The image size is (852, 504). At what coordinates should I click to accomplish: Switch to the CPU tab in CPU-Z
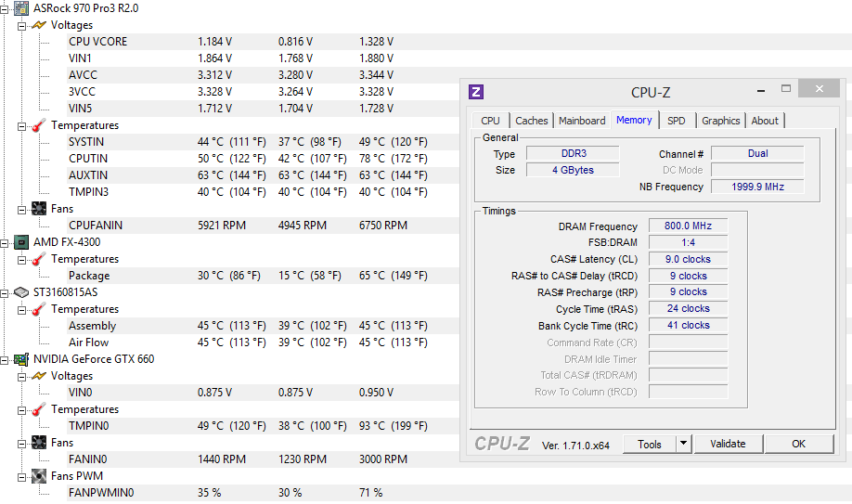[x=490, y=121]
